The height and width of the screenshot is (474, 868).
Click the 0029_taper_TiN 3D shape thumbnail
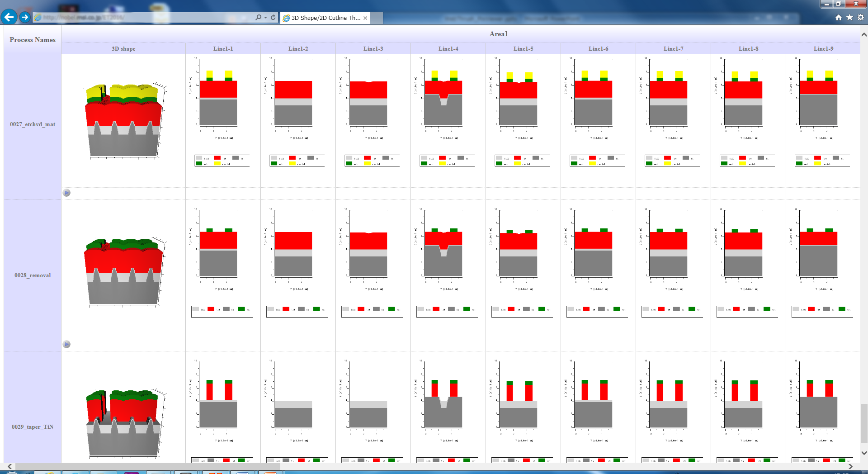[x=124, y=423]
